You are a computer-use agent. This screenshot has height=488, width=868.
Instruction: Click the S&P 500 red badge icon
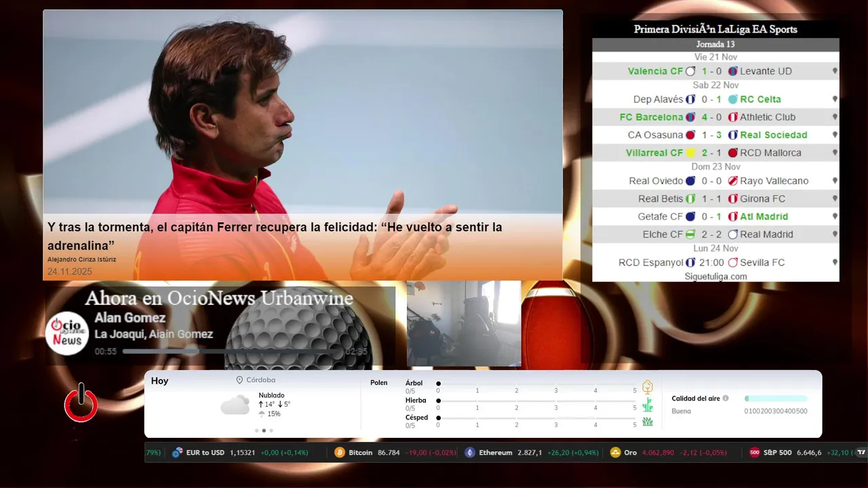click(754, 452)
